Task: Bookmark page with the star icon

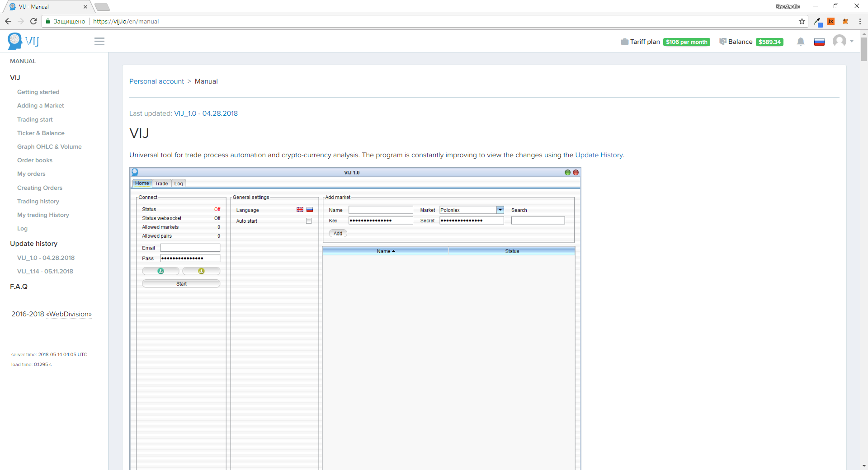Action: click(x=802, y=21)
